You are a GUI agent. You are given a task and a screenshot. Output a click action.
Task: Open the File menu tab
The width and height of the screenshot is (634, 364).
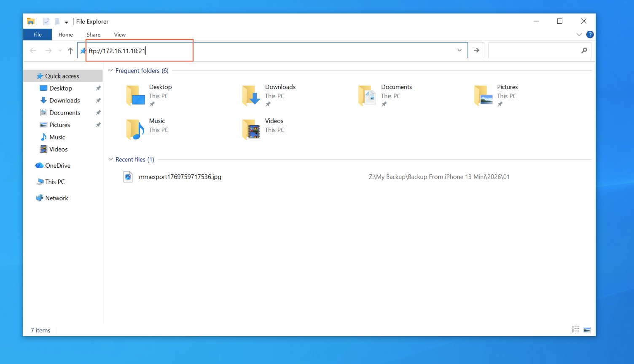[x=38, y=35]
